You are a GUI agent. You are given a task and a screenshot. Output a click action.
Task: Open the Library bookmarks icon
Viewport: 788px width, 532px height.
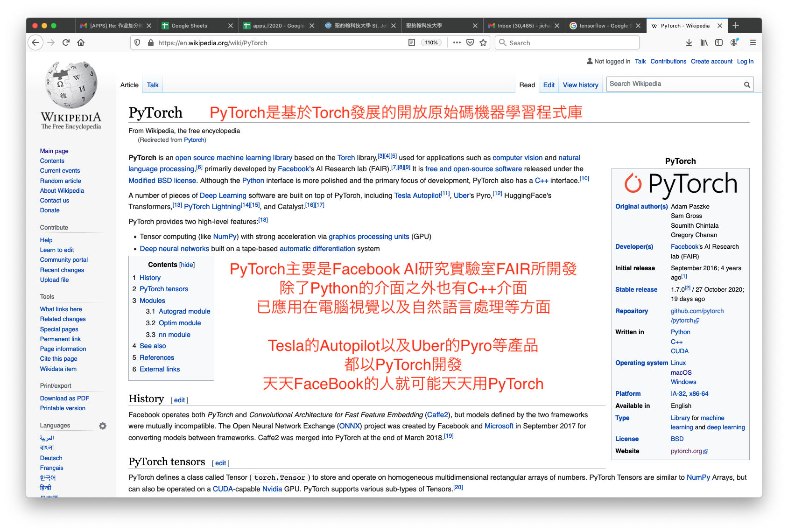[x=704, y=42]
